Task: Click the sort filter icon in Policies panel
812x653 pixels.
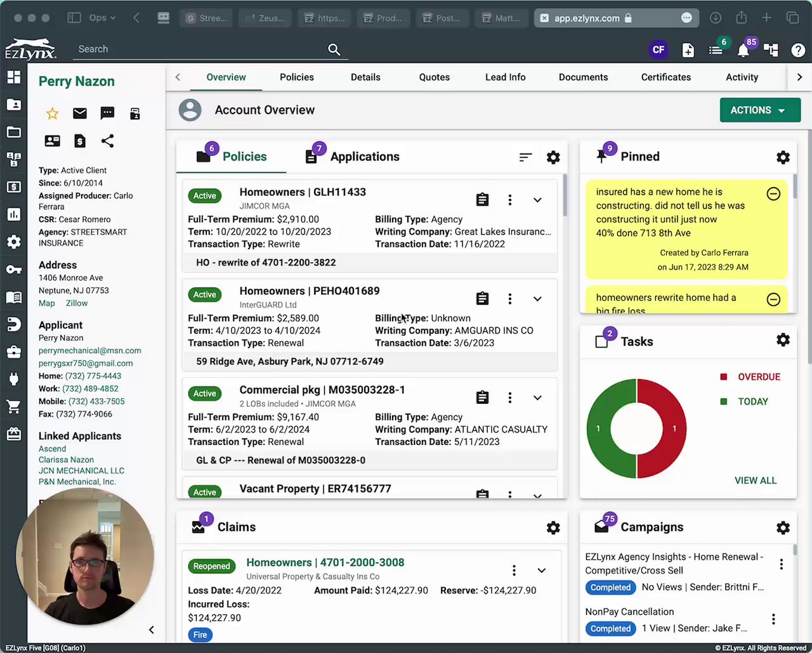Action: point(525,157)
